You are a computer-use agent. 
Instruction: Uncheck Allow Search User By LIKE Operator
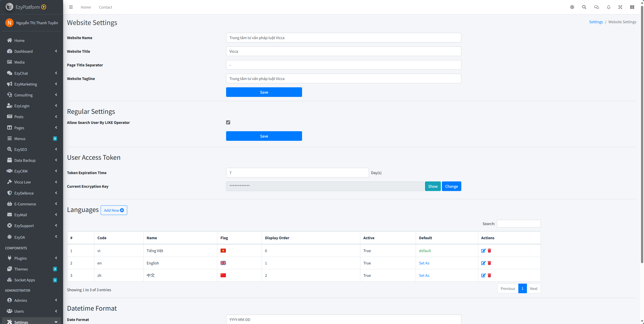[228, 122]
